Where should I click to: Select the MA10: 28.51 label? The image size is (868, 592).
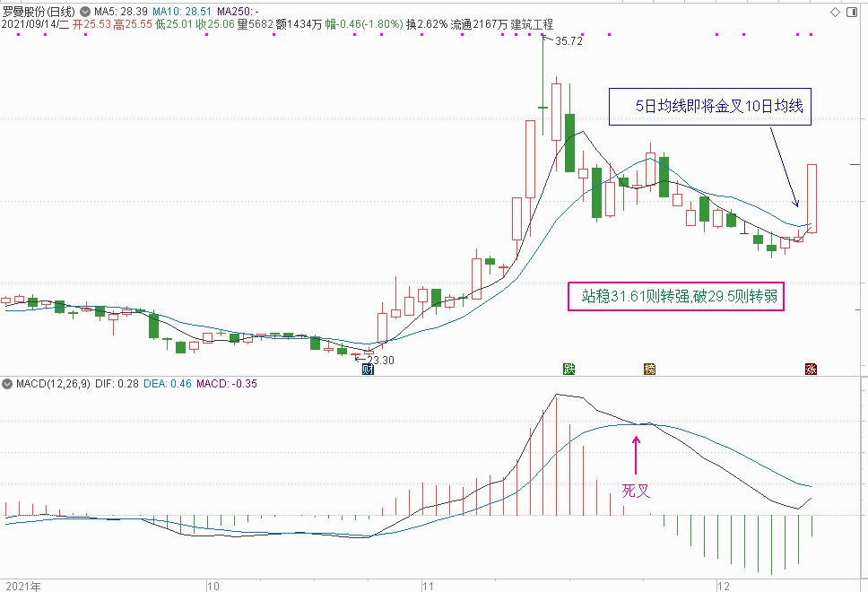[x=182, y=12]
